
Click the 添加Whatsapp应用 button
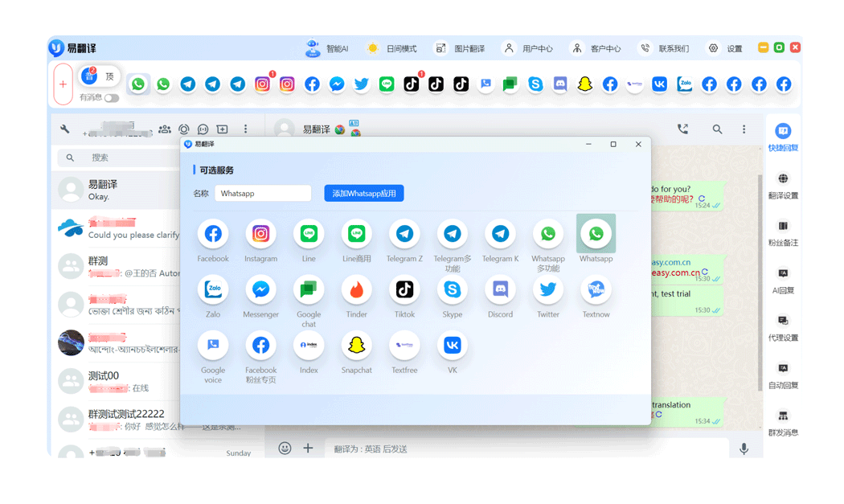click(x=364, y=194)
